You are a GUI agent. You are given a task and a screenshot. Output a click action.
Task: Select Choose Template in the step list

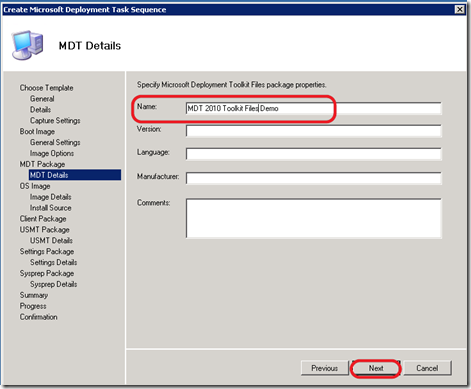click(46, 88)
